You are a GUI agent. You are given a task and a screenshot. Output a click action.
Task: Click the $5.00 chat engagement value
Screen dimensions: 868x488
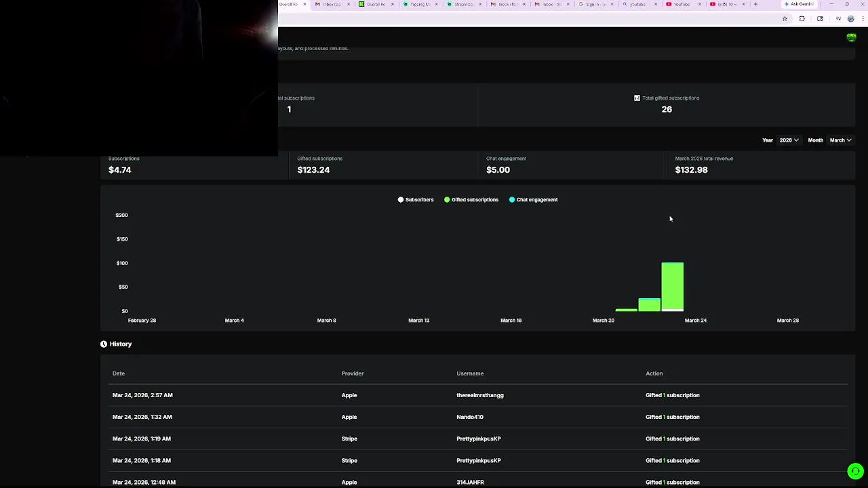point(498,170)
